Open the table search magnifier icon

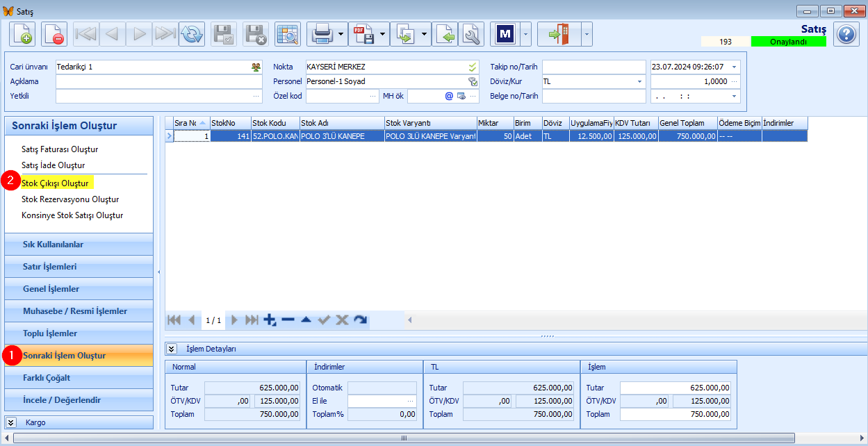click(x=287, y=33)
